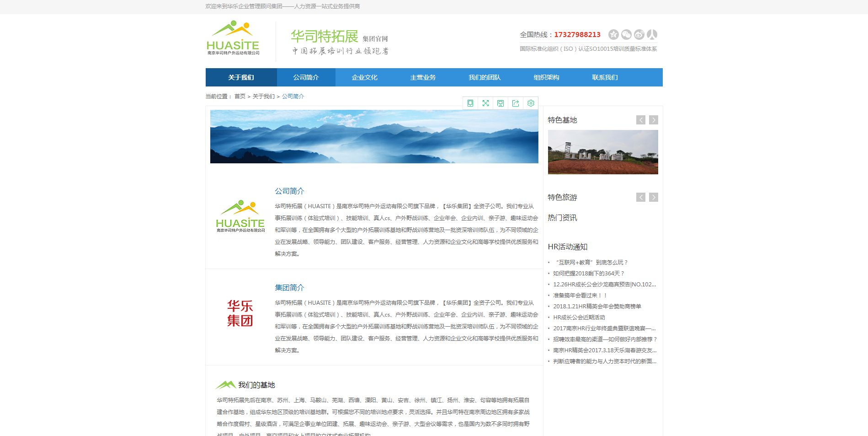
Task: Click the HR活动通知 heading
Action: [x=568, y=247]
